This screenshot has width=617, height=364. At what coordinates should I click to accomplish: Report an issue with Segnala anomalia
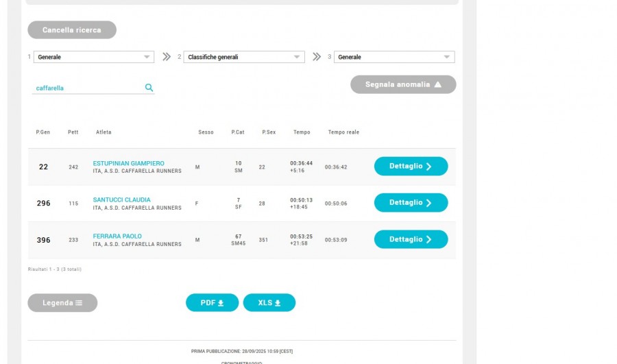point(402,84)
